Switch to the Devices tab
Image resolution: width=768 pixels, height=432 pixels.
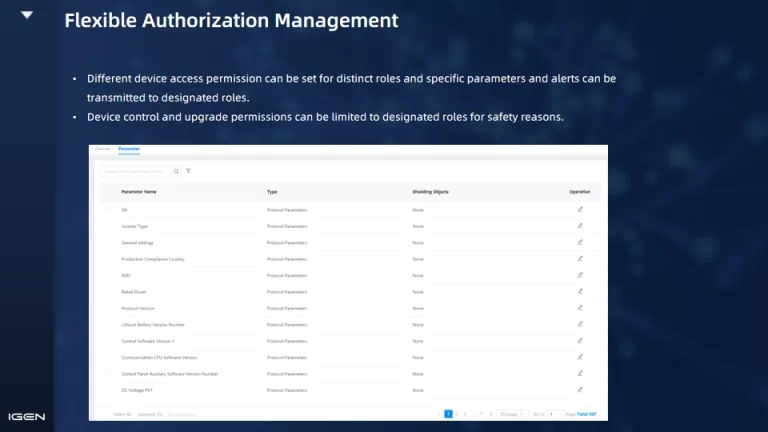(x=102, y=148)
